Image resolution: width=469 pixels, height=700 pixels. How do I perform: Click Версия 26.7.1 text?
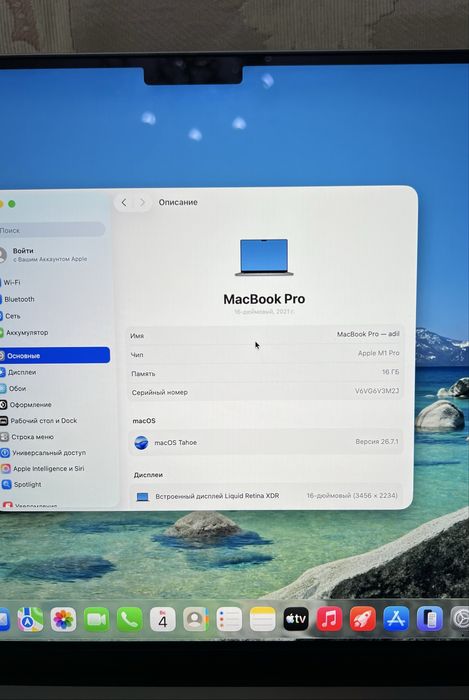coord(377,442)
